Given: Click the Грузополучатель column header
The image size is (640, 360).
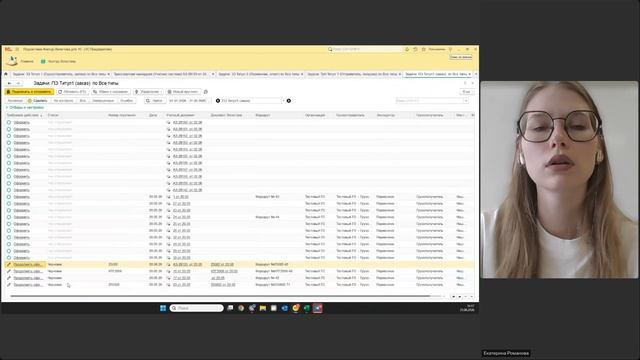Looking at the screenshot, I should (x=430, y=115).
